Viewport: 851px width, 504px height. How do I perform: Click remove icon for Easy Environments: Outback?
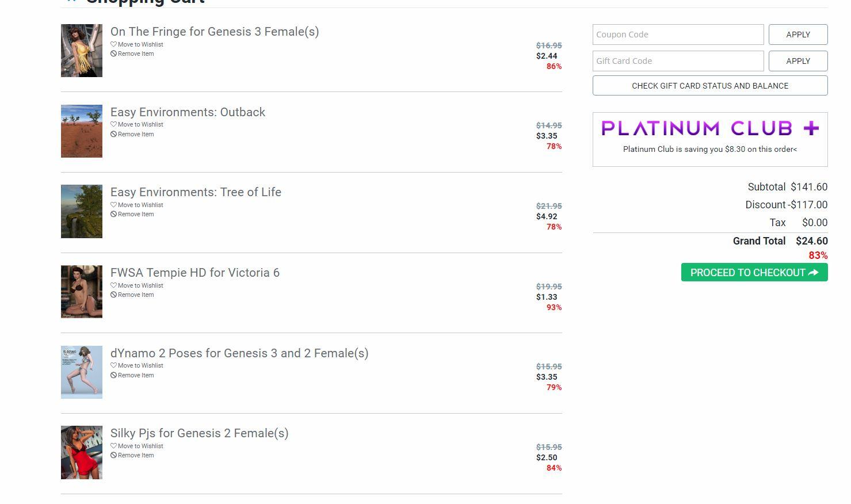click(x=113, y=134)
